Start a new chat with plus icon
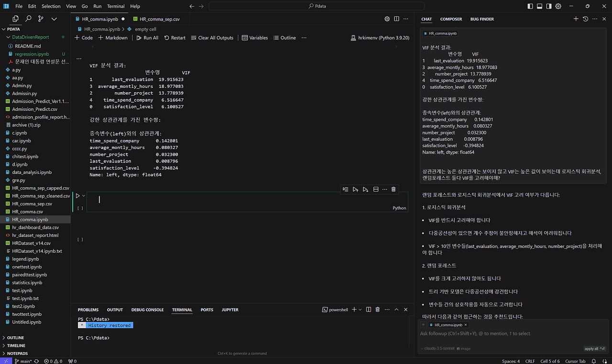The image size is (612, 364). 576,19
